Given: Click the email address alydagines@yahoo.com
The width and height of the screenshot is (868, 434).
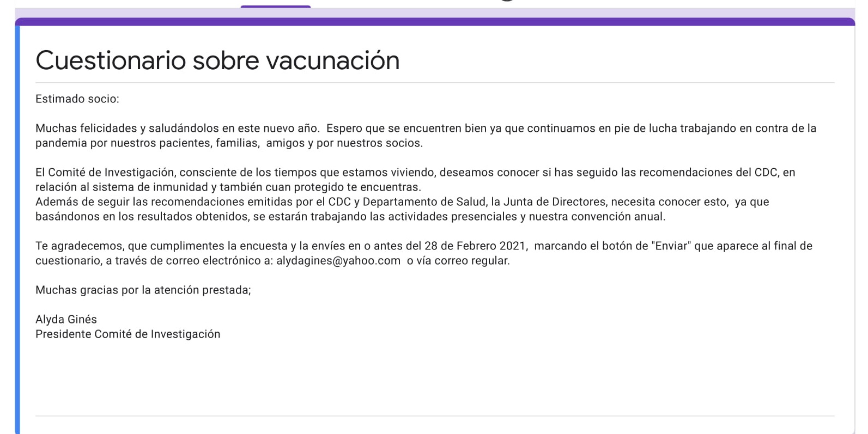Looking at the screenshot, I should [338, 261].
